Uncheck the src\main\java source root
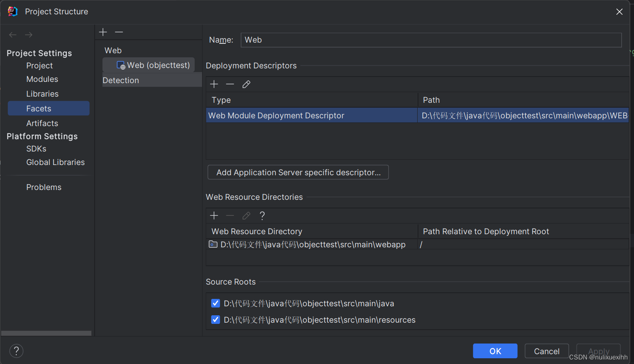The image size is (634, 364). pyautogui.click(x=216, y=303)
